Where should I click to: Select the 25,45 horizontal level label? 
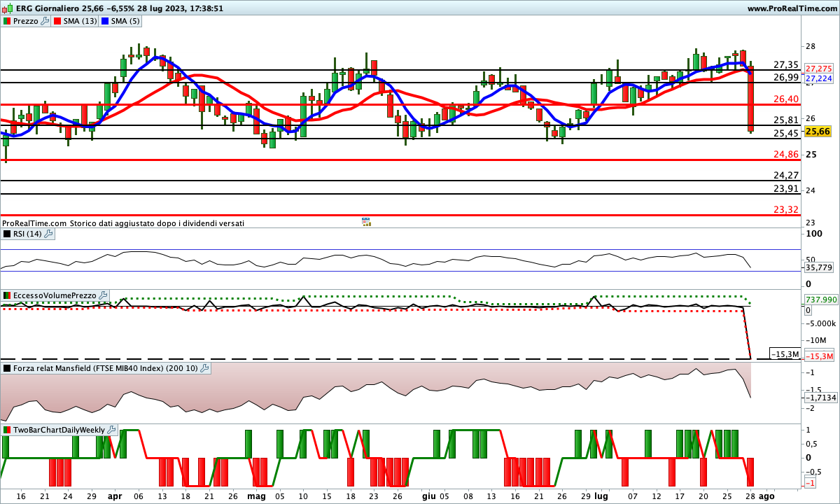tap(785, 133)
